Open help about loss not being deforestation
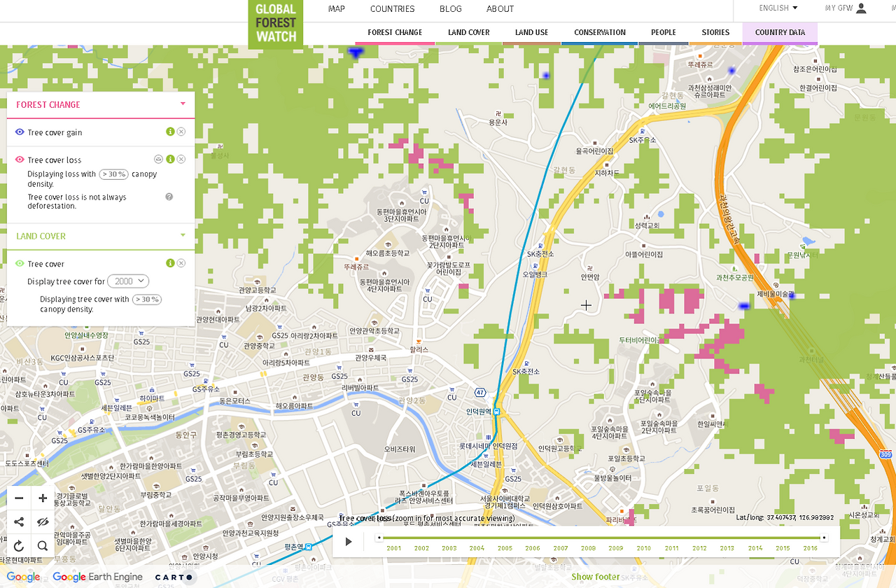The height and width of the screenshot is (588, 896). click(x=169, y=197)
